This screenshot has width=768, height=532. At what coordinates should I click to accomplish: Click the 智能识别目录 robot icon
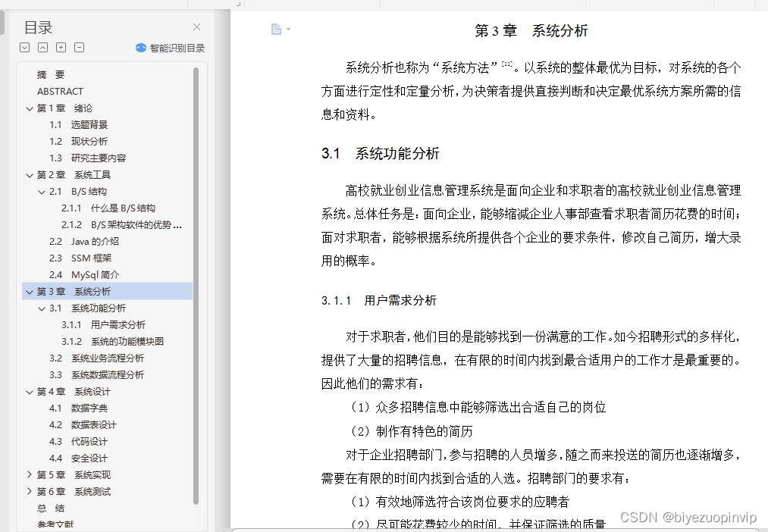click(x=141, y=48)
